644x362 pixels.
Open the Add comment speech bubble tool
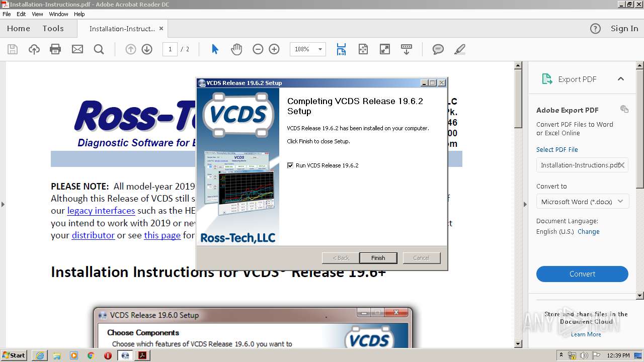[x=438, y=49]
